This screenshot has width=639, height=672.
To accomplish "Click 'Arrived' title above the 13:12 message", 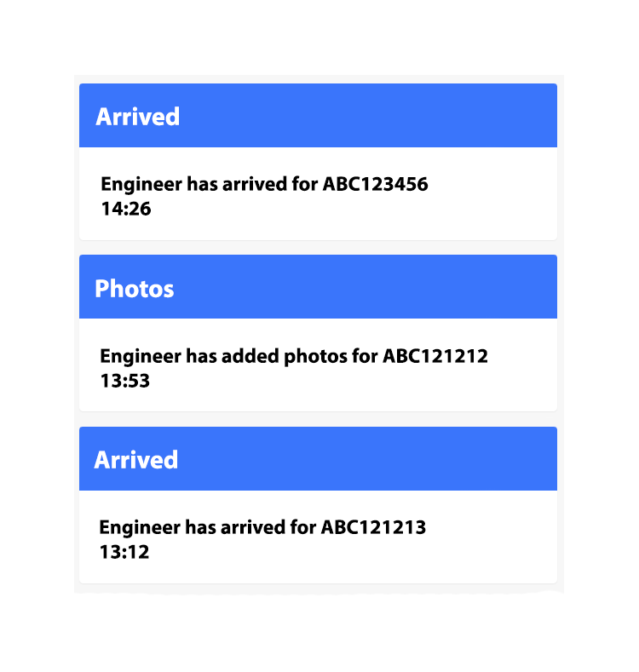I will [x=136, y=460].
